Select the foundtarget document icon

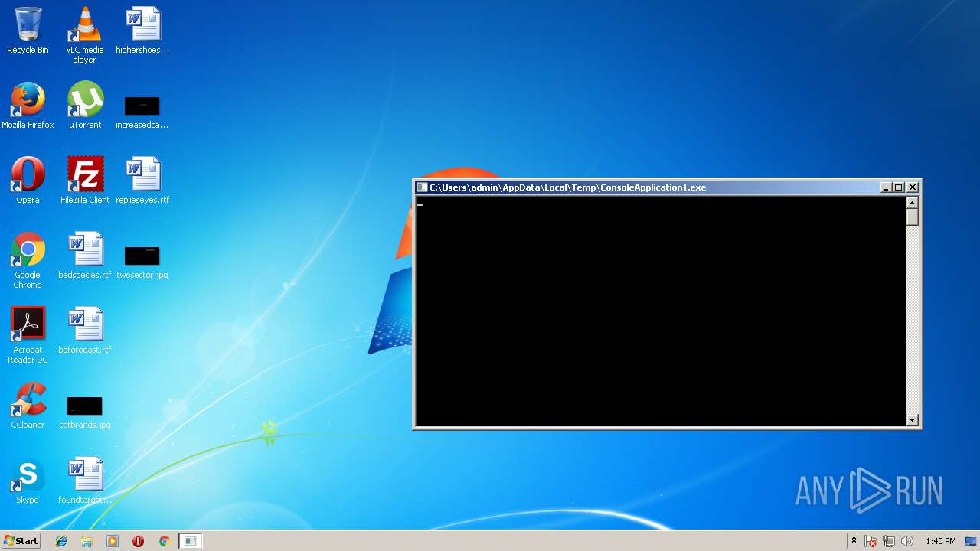coord(84,481)
